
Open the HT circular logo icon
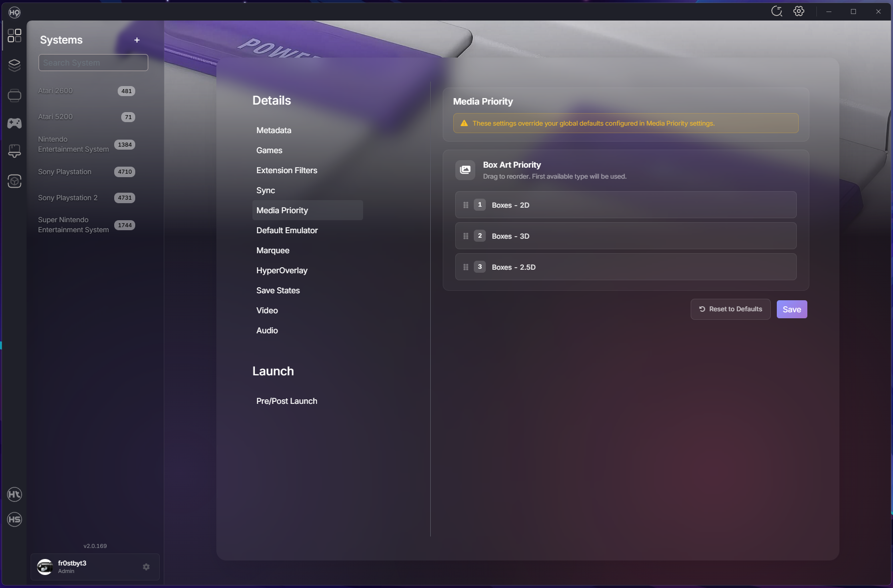tap(15, 494)
